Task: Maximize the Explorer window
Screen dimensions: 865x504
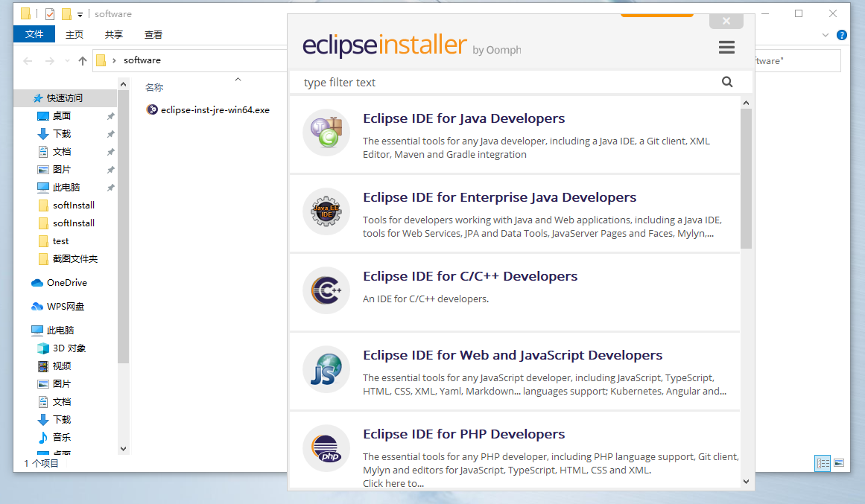Action: click(798, 13)
